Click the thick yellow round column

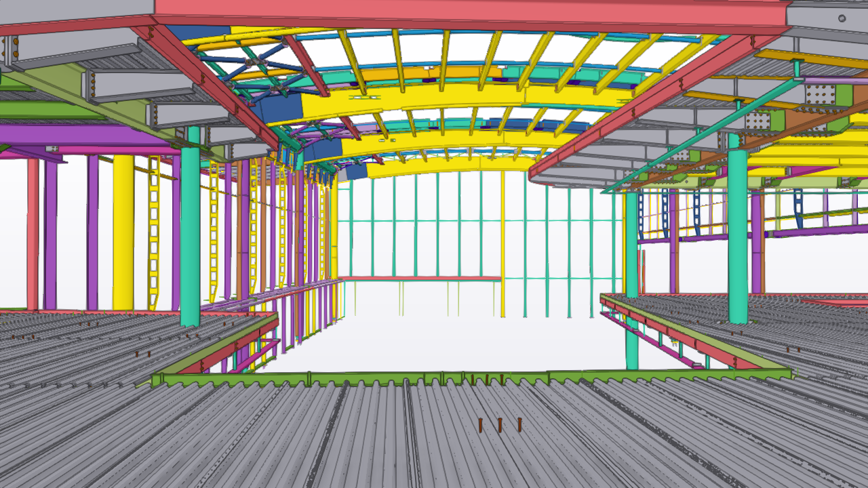pyautogui.click(x=123, y=230)
